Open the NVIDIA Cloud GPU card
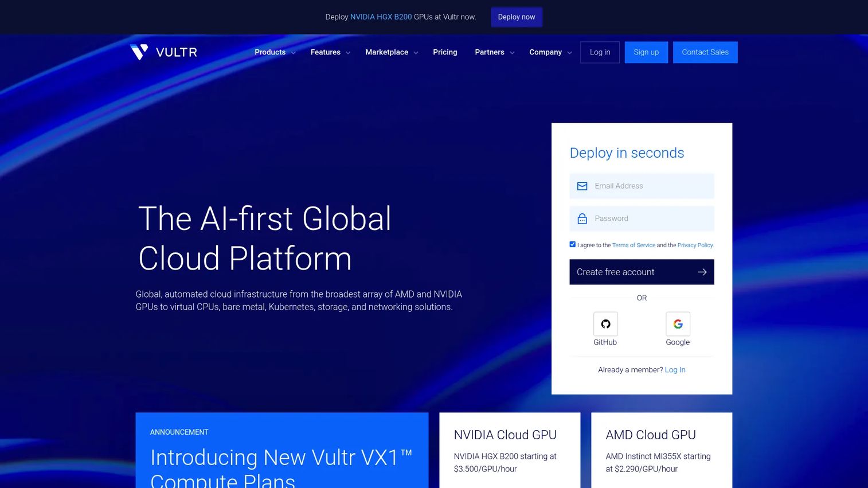 (x=510, y=450)
